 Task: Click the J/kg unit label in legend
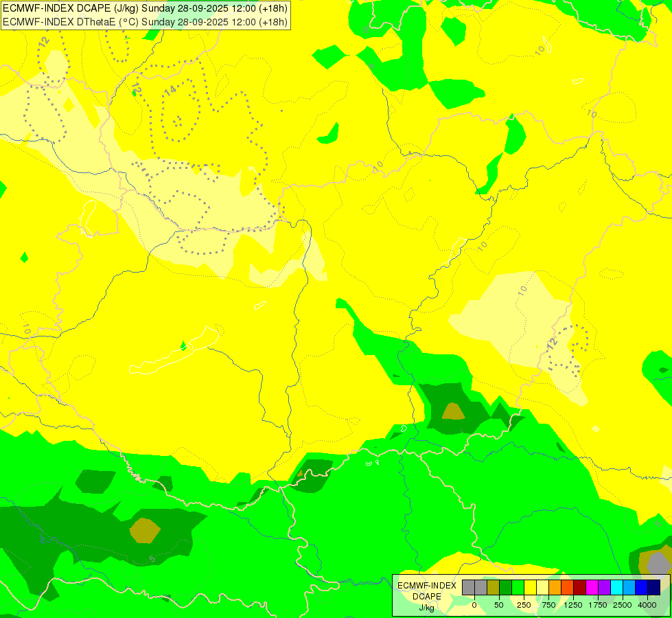427,608
